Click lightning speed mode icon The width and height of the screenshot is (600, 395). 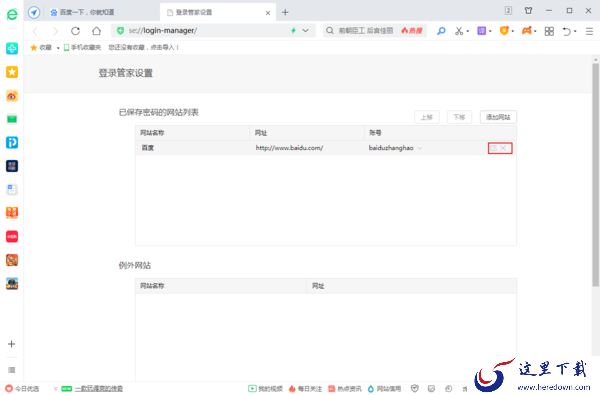point(293,31)
